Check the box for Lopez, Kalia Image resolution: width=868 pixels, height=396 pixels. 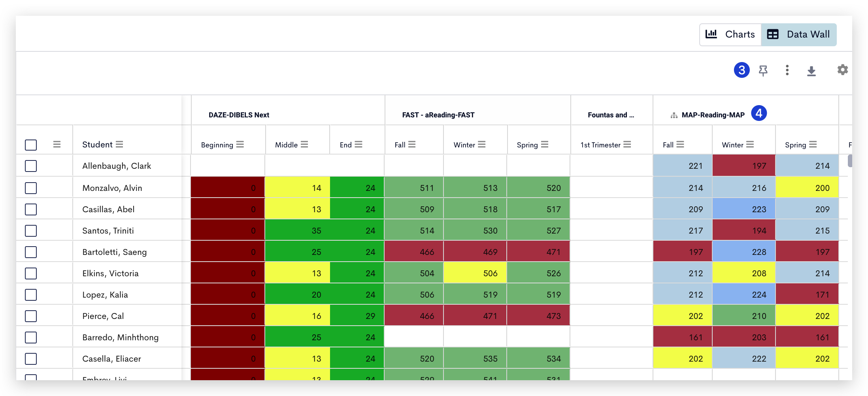[31, 295]
